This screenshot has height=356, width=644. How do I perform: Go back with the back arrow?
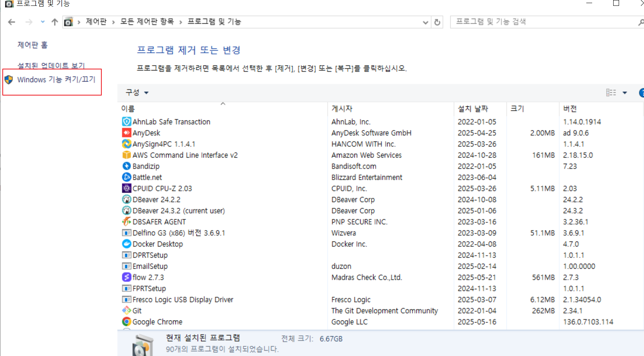tap(12, 22)
